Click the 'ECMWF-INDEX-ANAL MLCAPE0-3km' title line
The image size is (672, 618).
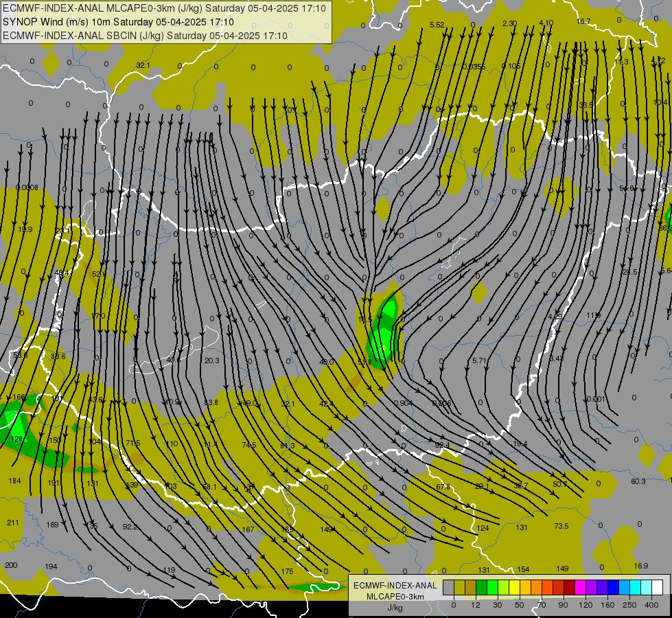(x=165, y=8)
